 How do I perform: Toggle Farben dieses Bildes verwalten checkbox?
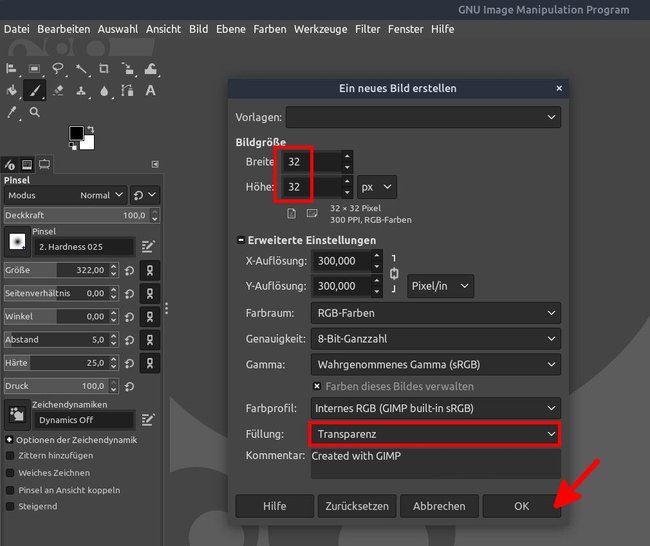pyautogui.click(x=317, y=386)
